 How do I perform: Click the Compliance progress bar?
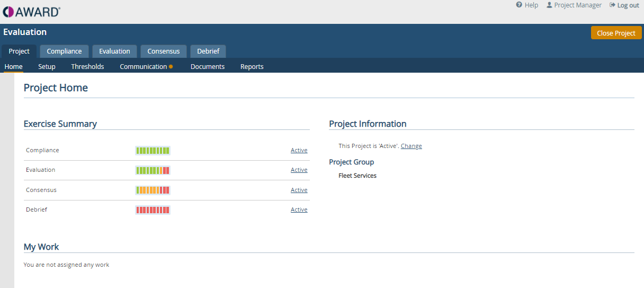tap(153, 151)
